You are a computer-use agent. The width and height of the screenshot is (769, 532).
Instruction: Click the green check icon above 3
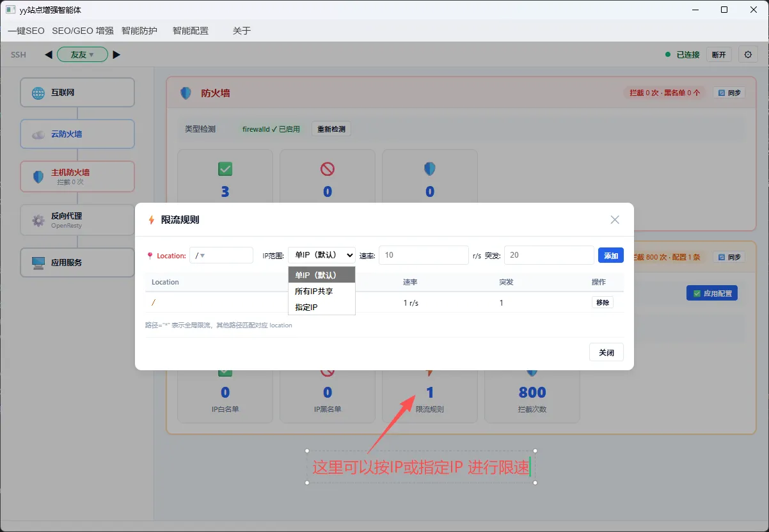(225, 169)
